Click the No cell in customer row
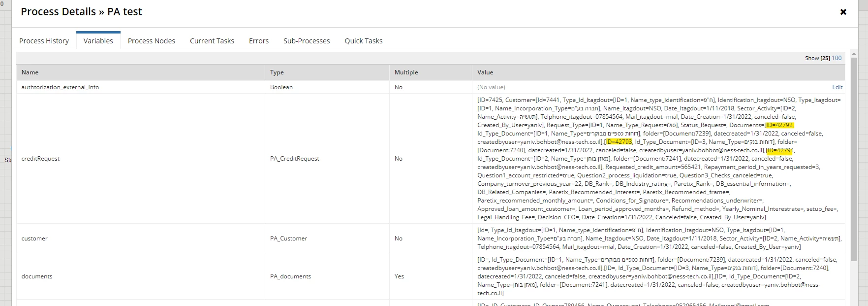The image size is (868, 306). (x=399, y=238)
